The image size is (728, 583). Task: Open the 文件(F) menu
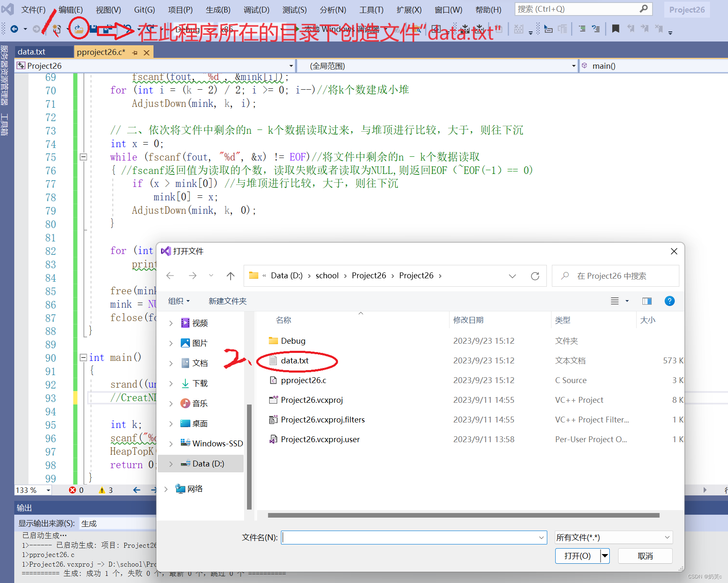tap(33, 10)
